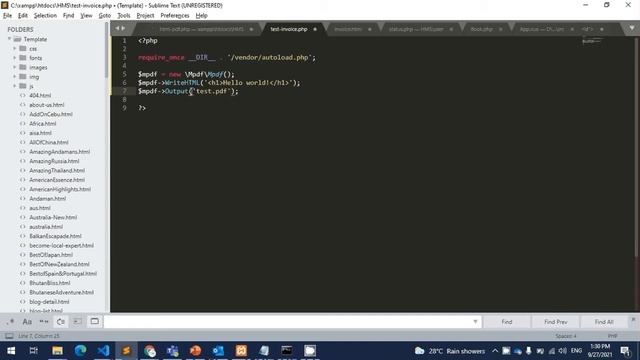Click the sidebar toggle icon in status bar
The height and width of the screenshot is (360, 640).
point(9,336)
